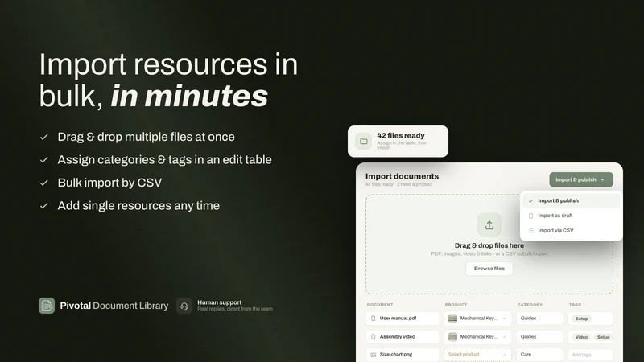This screenshot has width=644, height=362.
Task: Click the Drag & drop files here text
Action: click(x=489, y=245)
